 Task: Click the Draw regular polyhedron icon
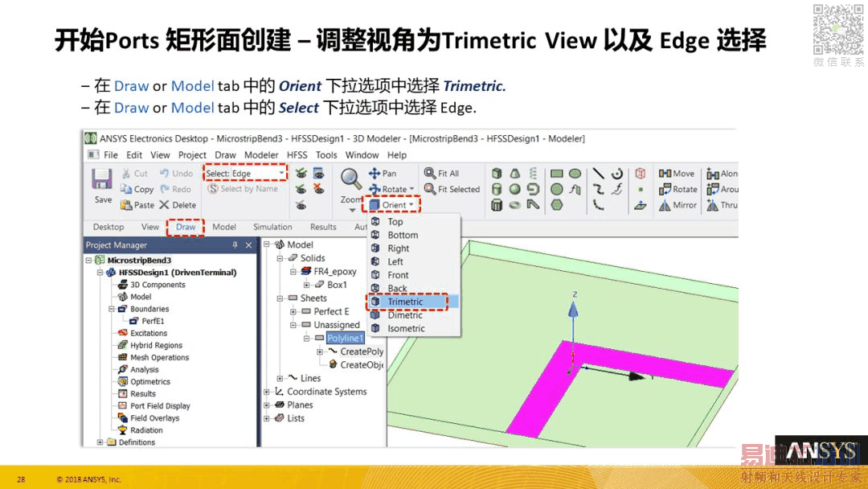coord(497,205)
